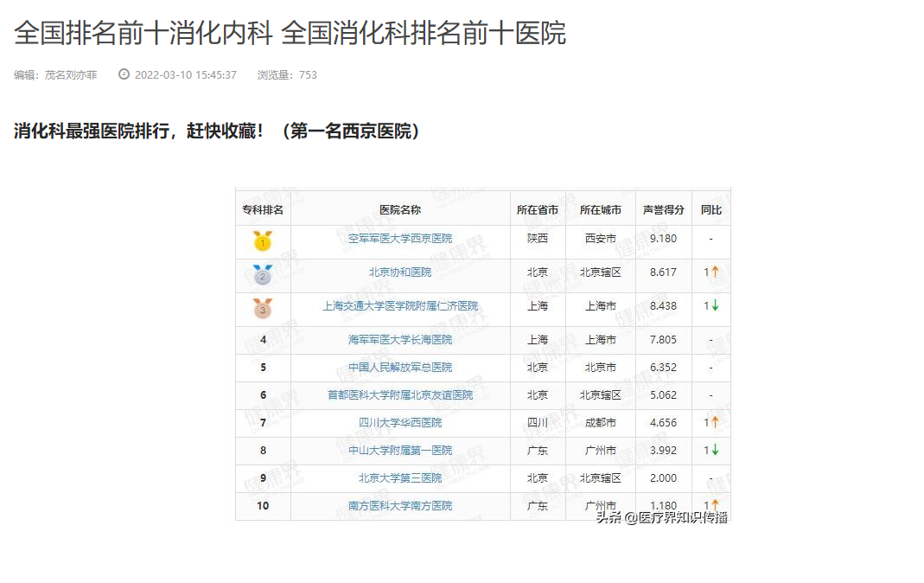
Task: Click the rank number 5 cell
Action: tap(263, 368)
